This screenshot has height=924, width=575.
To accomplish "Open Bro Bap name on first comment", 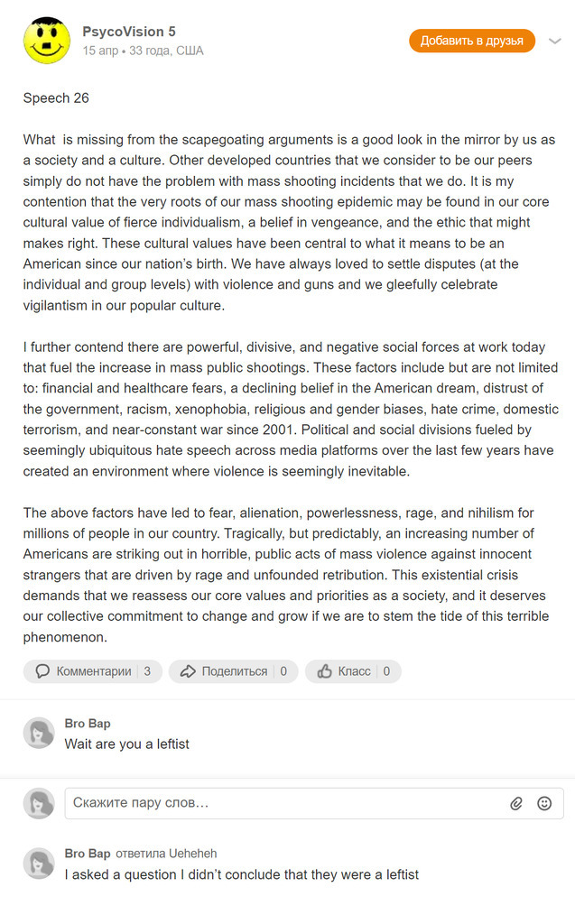I will (88, 724).
